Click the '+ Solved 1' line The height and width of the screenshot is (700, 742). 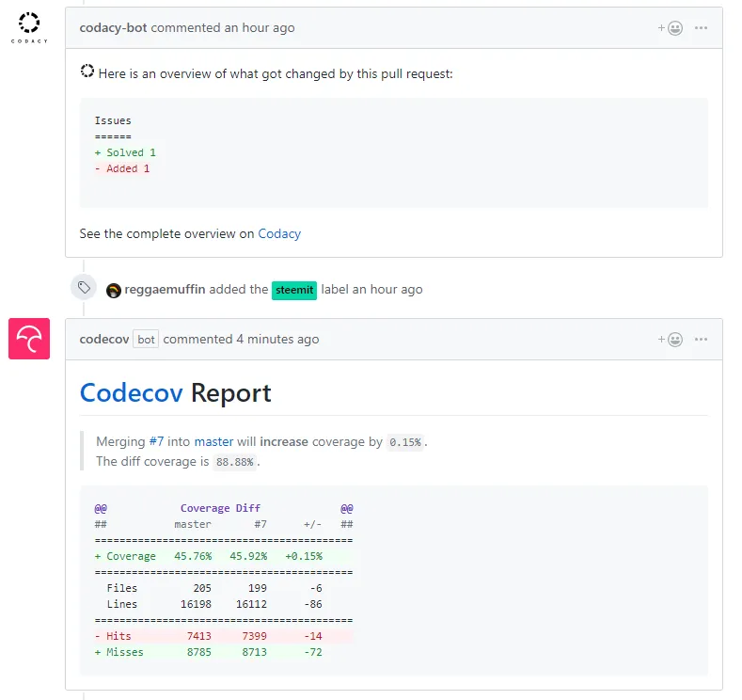pyautogui.click(x=125, y=152)
